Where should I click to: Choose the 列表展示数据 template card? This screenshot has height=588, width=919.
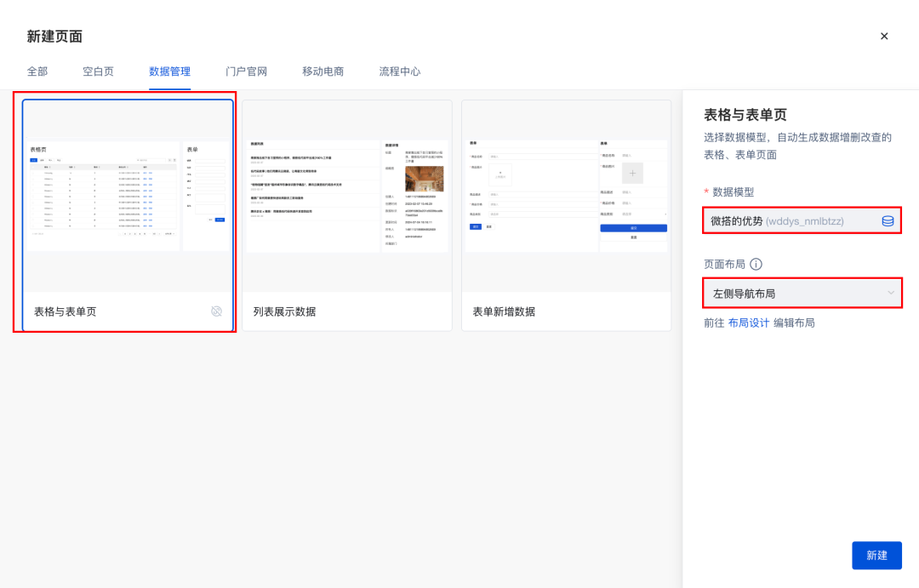pyautogui.click(x=347, y=214)
